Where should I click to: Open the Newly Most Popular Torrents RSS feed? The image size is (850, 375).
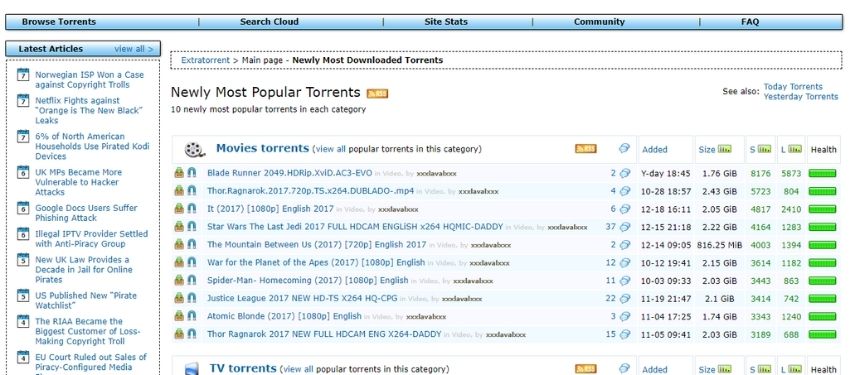pyautogui.click(x=377, y=94)
